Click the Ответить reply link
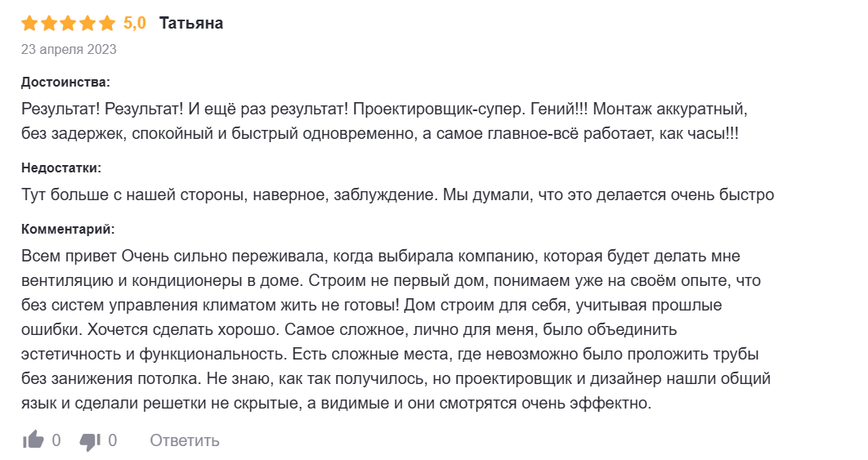Screen dimensions: 868x460 tap(185, 440)
